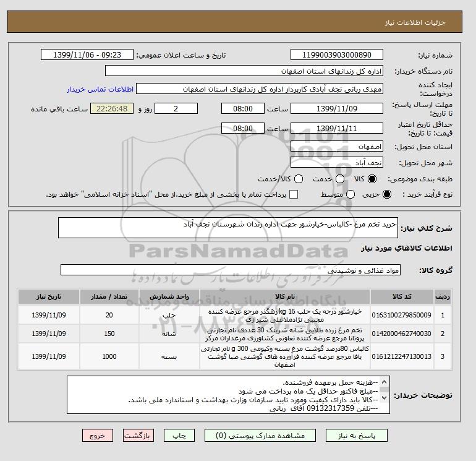The width and height of the screenshot is (476, 461).
Task: Click the شرح کلی نیاز description box
Action: 227,228
